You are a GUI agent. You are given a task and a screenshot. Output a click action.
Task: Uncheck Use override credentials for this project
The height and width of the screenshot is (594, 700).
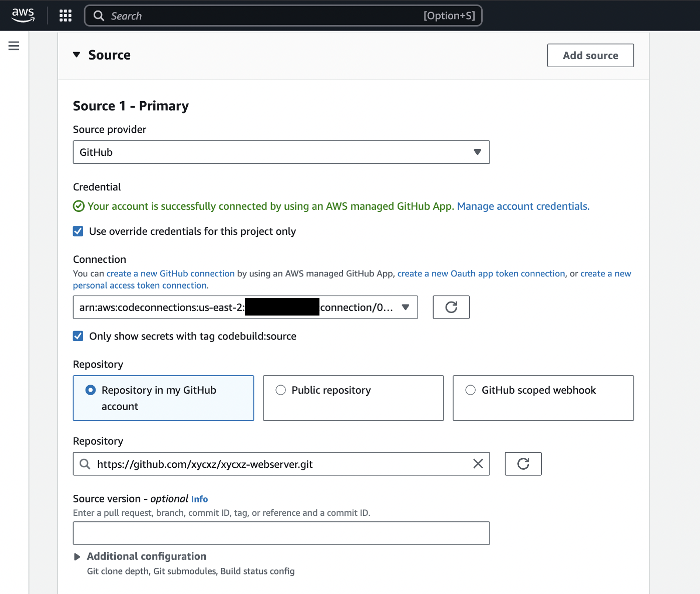[78, 231]
